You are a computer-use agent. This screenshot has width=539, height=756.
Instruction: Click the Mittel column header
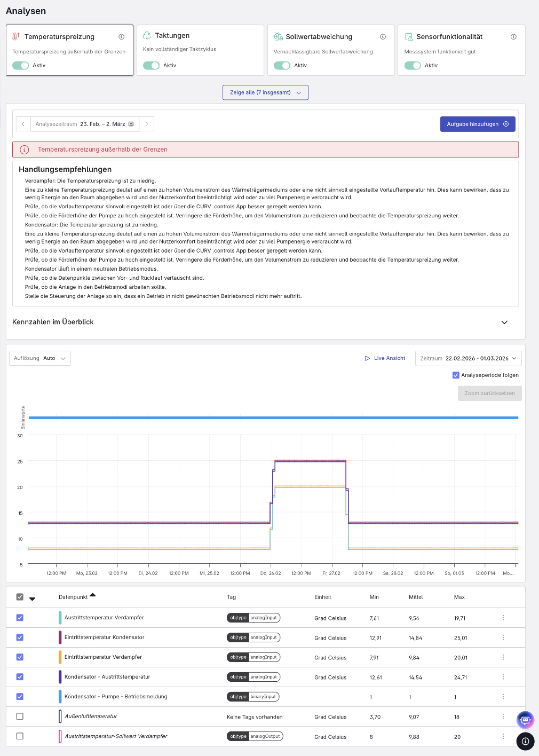(x=416, y=597)
